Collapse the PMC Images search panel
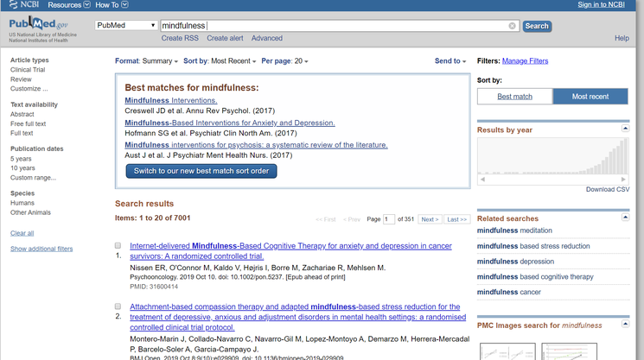This screenshot has width=644, height=360. [x=625, y=324]
